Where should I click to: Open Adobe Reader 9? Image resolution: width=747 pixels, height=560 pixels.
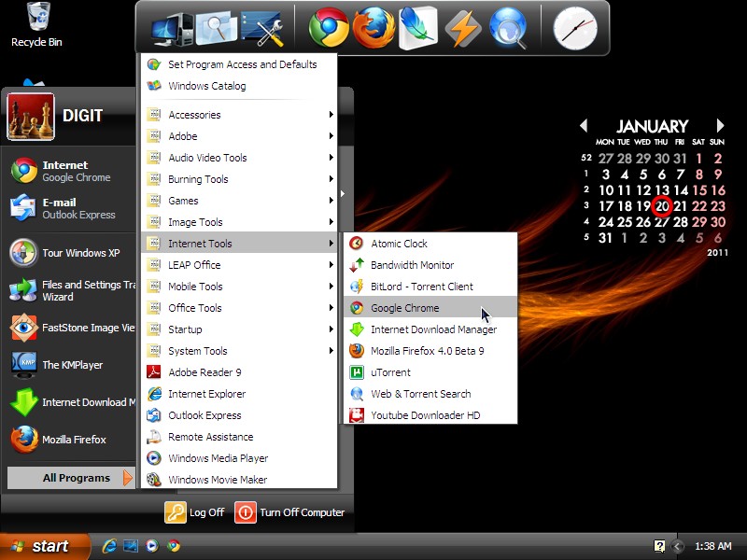[239, 372]
